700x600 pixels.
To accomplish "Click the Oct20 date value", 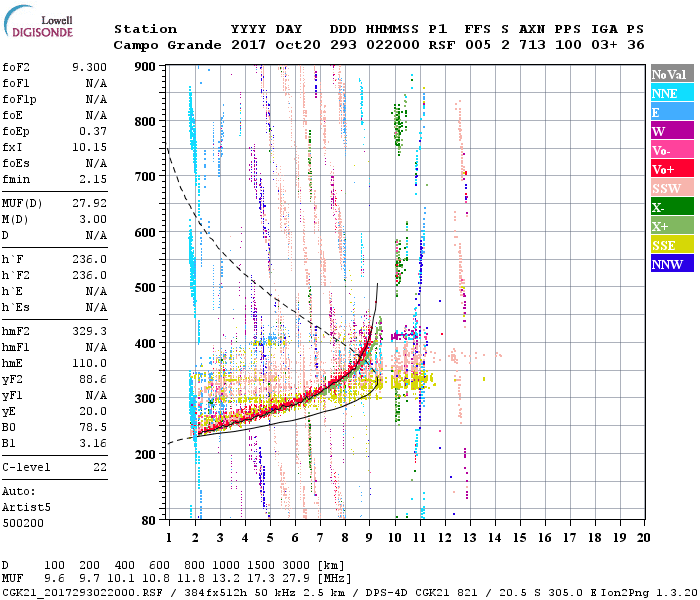I will 298,45.
